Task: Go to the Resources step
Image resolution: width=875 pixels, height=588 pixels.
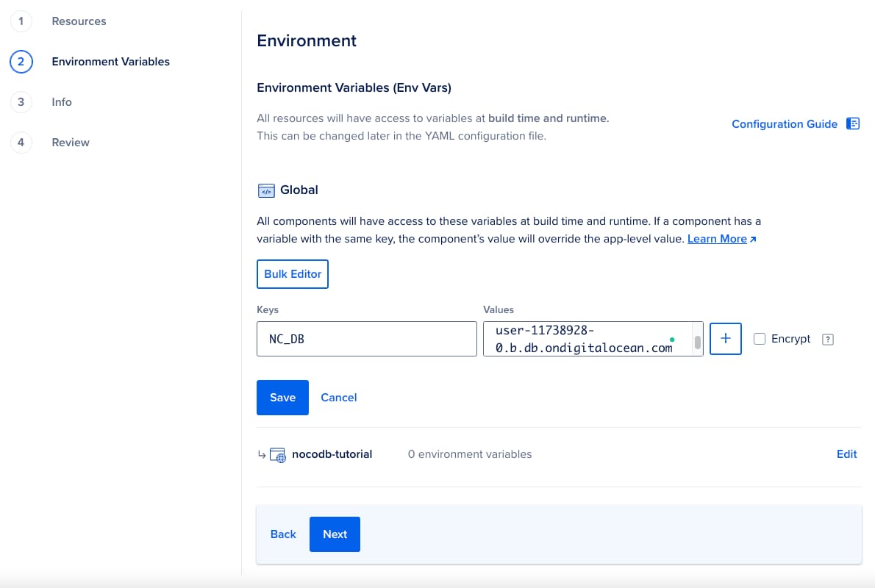Action: point(79,21)
